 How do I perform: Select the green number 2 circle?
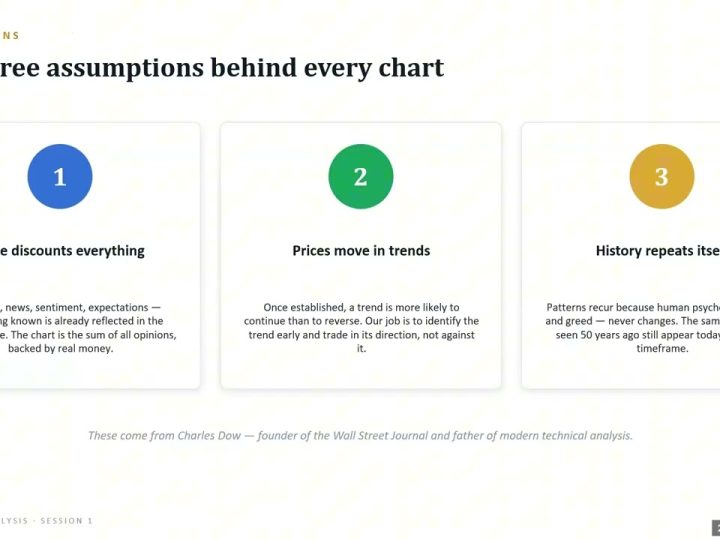(361, 176)
